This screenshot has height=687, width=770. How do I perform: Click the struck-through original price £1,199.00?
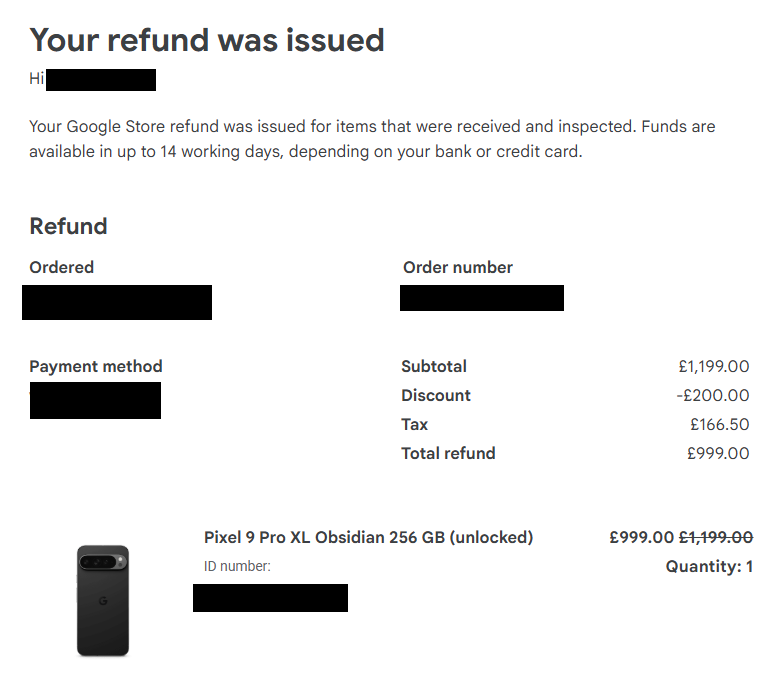[x=716, y=537]
